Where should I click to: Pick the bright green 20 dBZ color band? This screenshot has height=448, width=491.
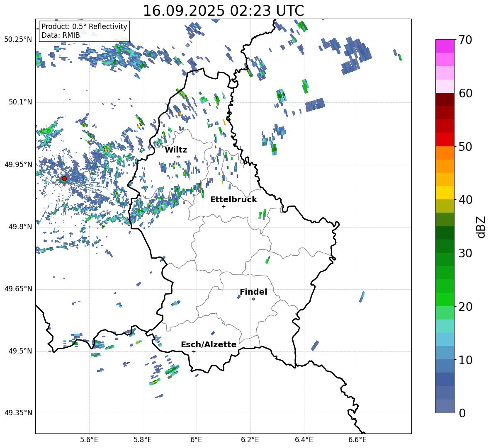(x=445, y=299)
